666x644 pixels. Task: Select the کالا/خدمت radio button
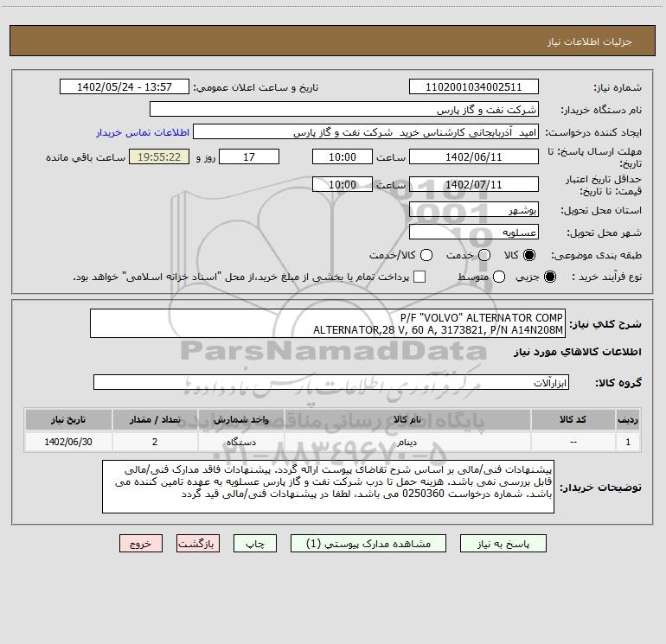coord(426,255)
